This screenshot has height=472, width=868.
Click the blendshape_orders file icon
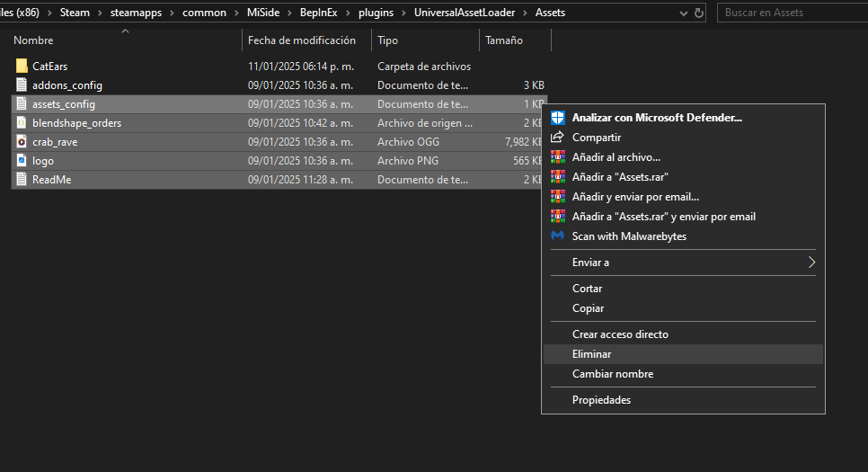click(22, 123)
